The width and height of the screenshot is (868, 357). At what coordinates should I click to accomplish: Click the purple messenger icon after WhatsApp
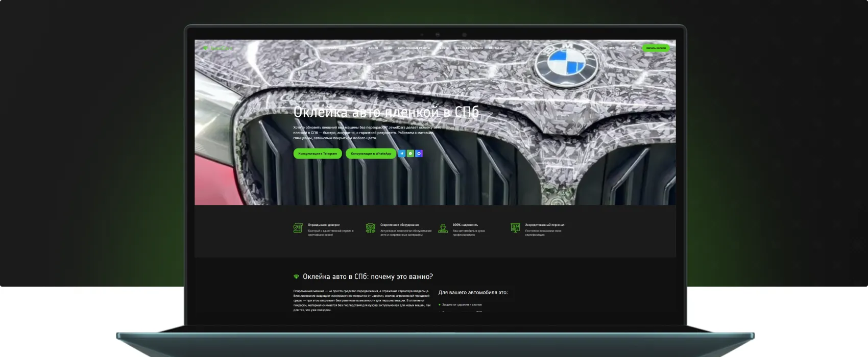coord(419,154)
